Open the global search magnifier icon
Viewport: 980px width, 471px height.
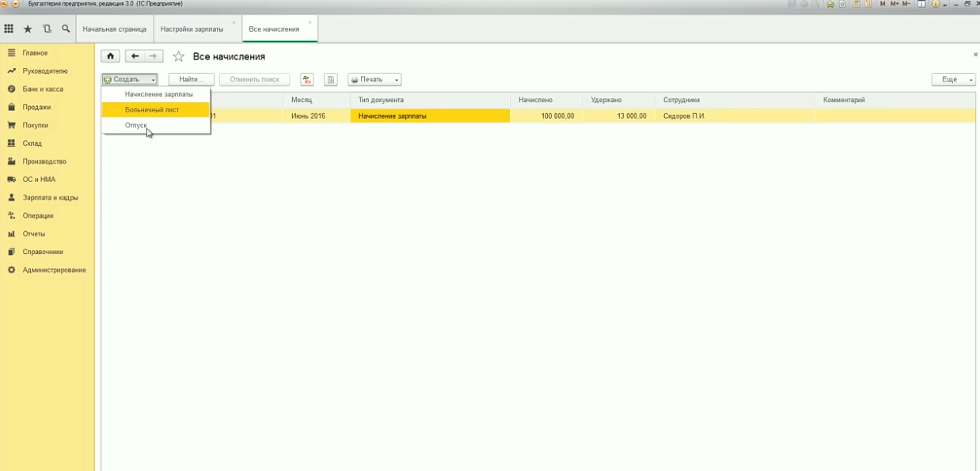[66, 28]
